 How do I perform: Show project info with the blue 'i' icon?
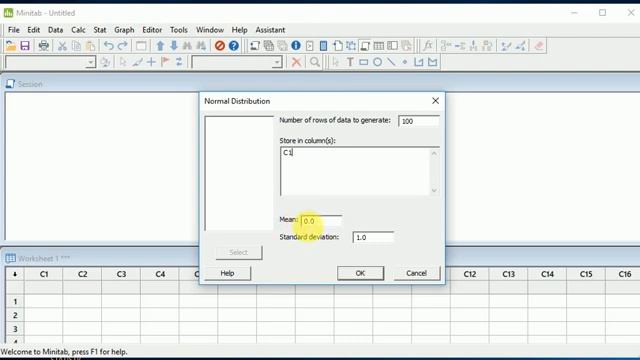tap(296, 46)
